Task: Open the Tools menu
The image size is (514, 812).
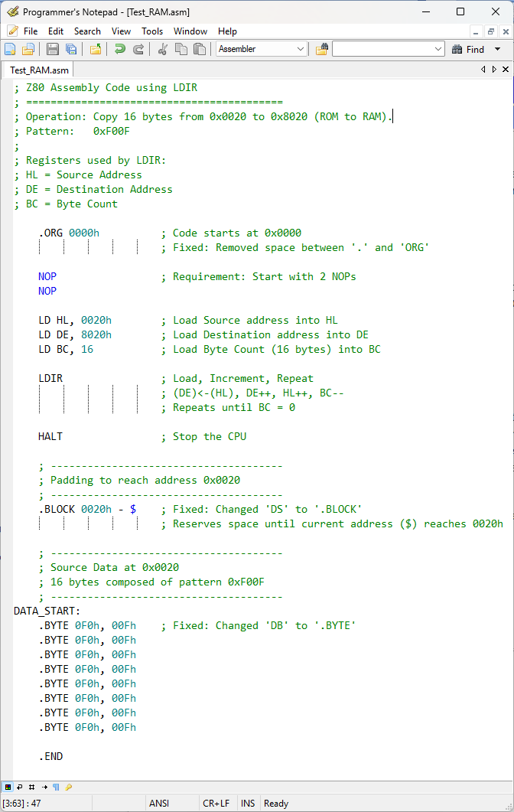Action: [152, 31]
